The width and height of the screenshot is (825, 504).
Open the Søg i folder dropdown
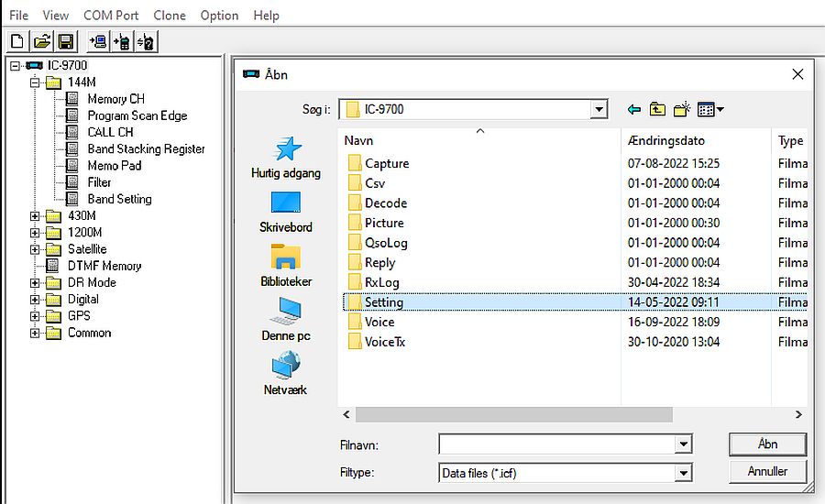point(599,109)
